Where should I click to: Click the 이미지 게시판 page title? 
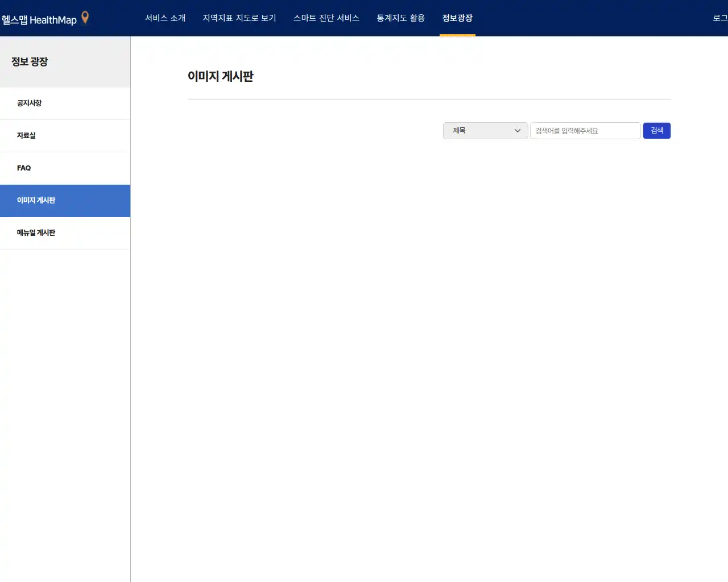click(x=221, y=77)
